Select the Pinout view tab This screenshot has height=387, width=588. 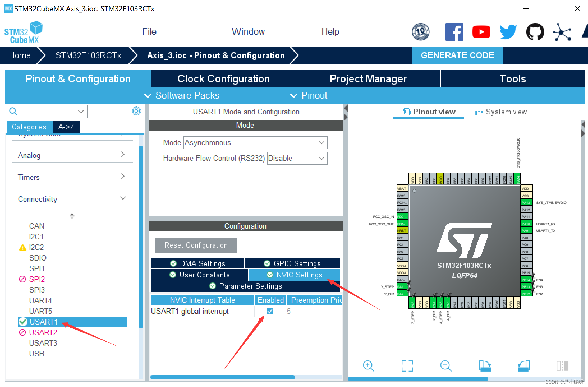429,112
